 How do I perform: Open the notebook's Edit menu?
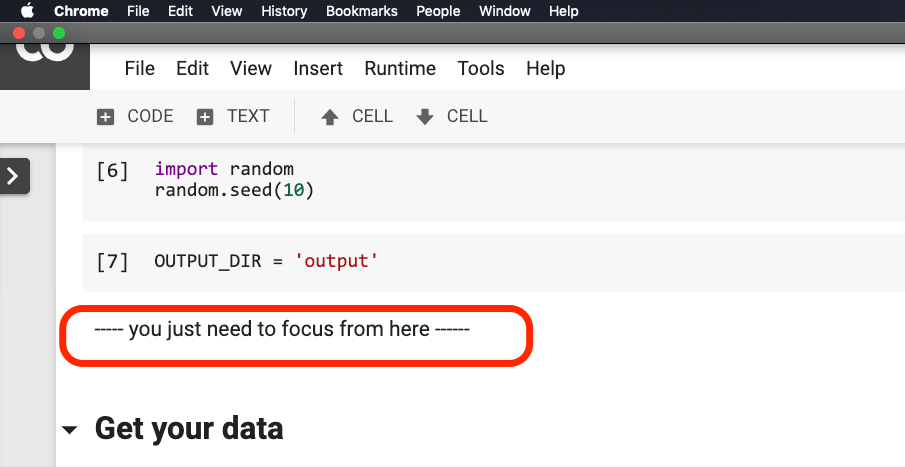click(x=192, y=68)
